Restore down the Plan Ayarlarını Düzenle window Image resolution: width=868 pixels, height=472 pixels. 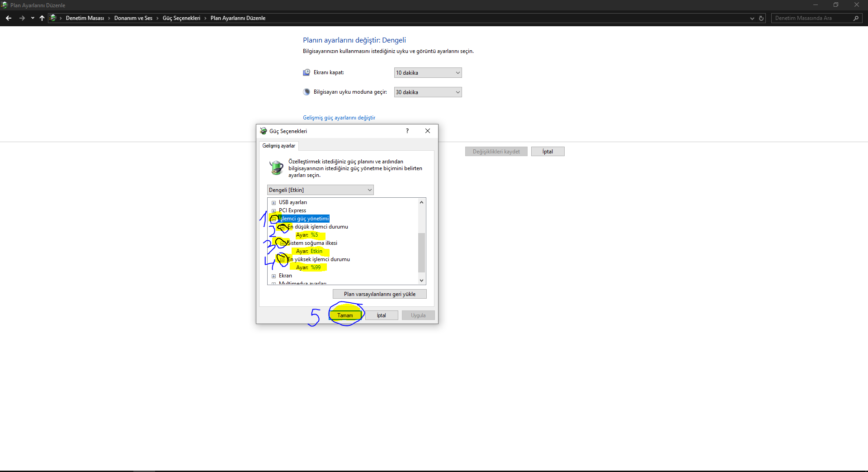tap(836, 5)
